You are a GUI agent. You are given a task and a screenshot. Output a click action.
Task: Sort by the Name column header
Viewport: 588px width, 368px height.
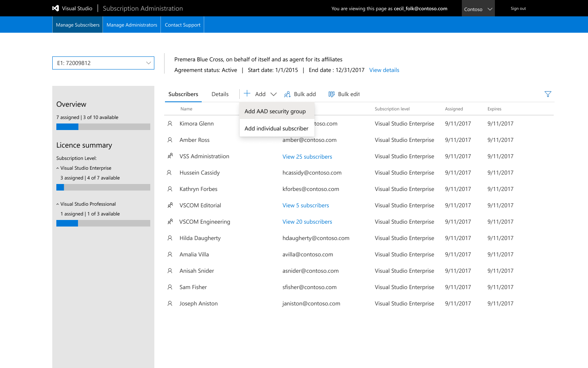pyautogui.click(x=186, y=109)
